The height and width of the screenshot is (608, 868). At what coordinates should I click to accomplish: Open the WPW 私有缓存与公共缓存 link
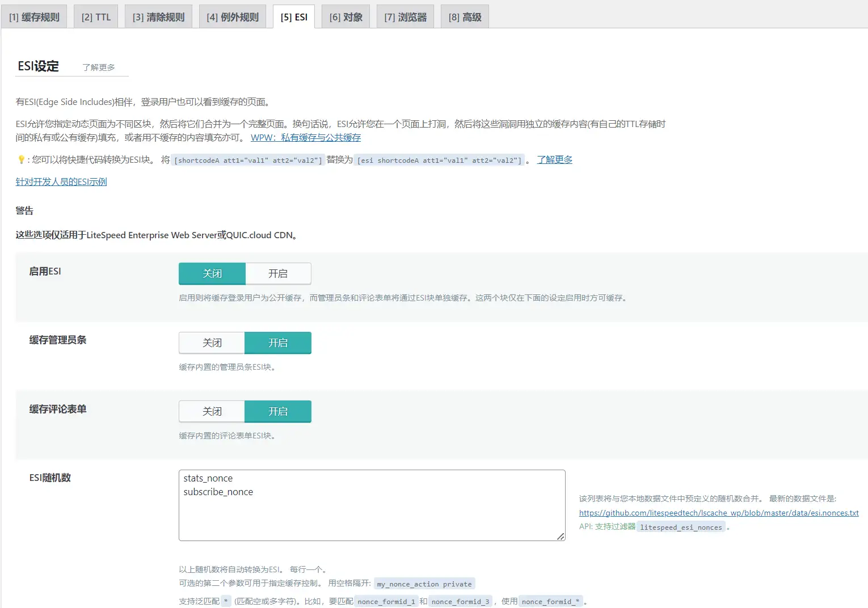tap(306, 137)
